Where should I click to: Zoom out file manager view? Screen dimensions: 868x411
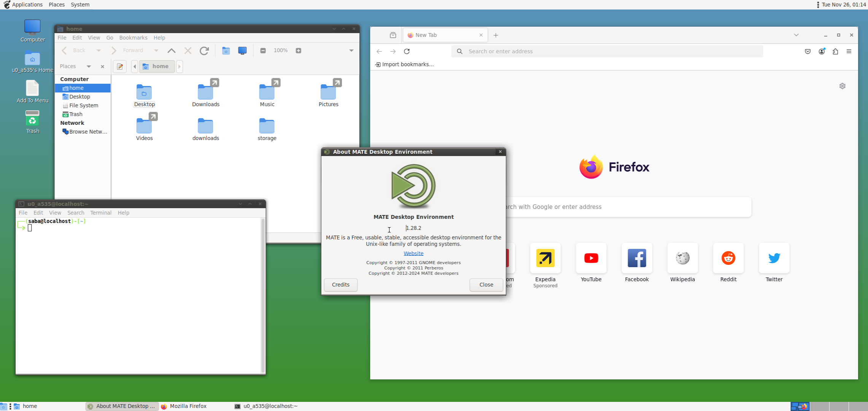point(263,51)
